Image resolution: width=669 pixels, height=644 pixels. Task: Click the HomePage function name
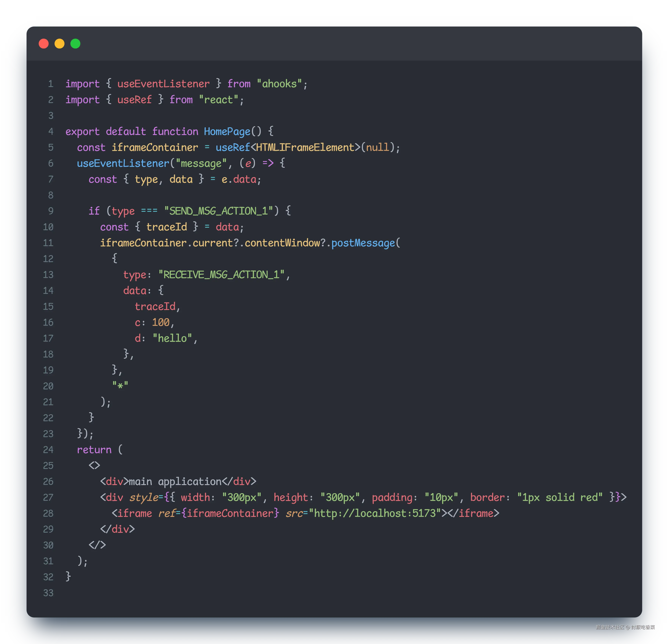pyautogui.click(x=227, y=132)
